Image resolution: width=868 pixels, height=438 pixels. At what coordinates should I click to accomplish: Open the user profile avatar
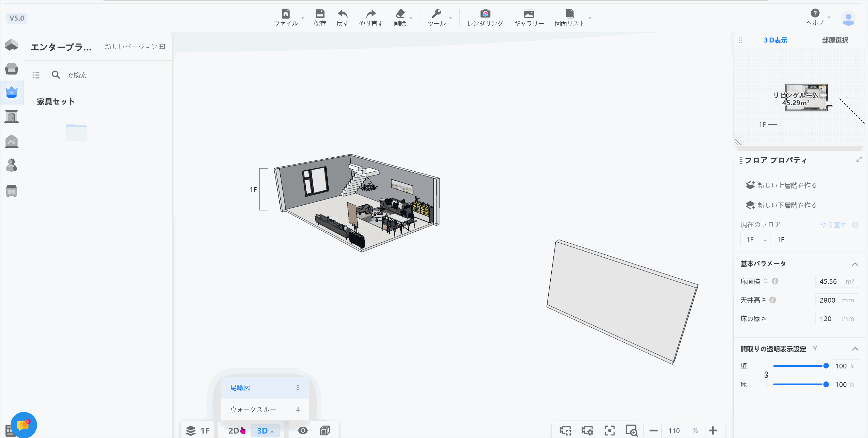tap(848, 19)
